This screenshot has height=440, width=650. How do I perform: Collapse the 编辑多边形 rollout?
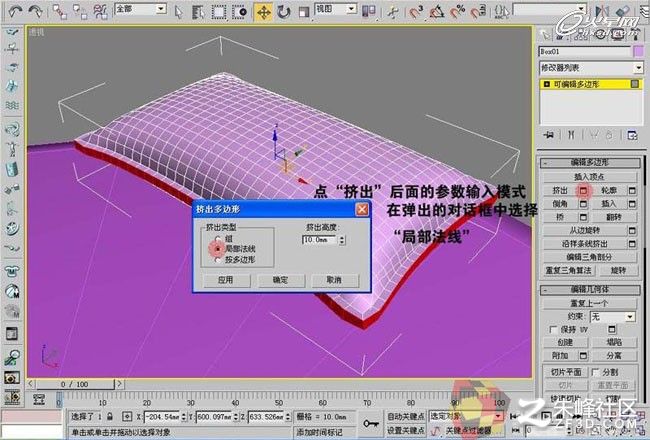click(590, 163)
